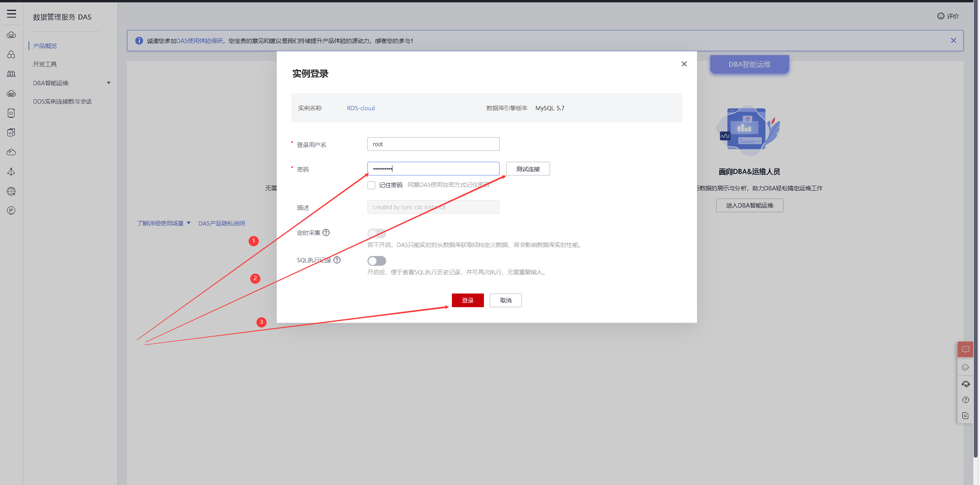Dismiss the survey banner with X icon
Screen dimensions: 980x485
click(x=953, y=41)
